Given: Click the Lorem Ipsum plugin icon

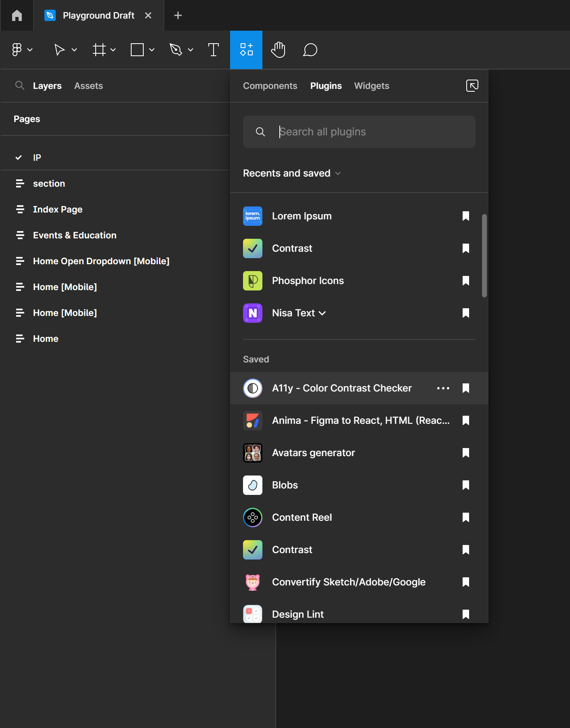Looking at the screenshot, I should tap(253, 216).
